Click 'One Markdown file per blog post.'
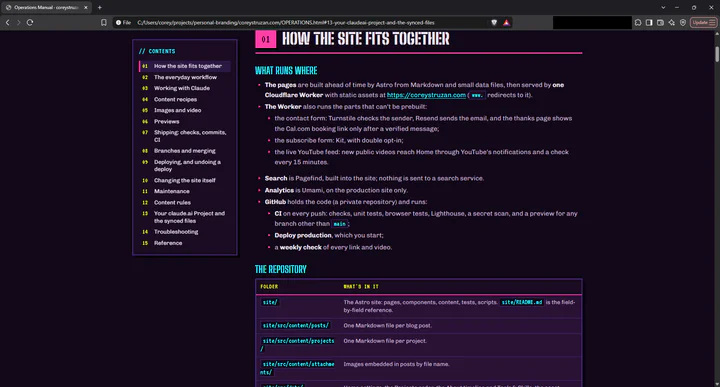The image size is (720, 387). 388,325
